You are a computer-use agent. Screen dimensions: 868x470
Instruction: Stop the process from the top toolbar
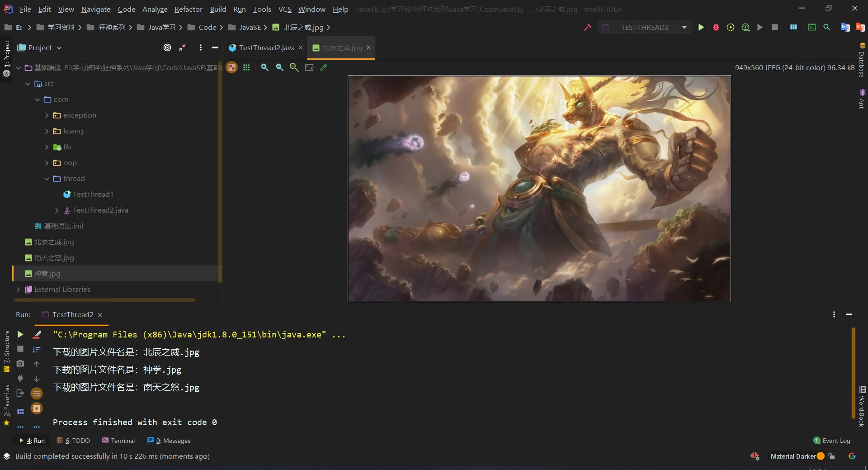775,27
